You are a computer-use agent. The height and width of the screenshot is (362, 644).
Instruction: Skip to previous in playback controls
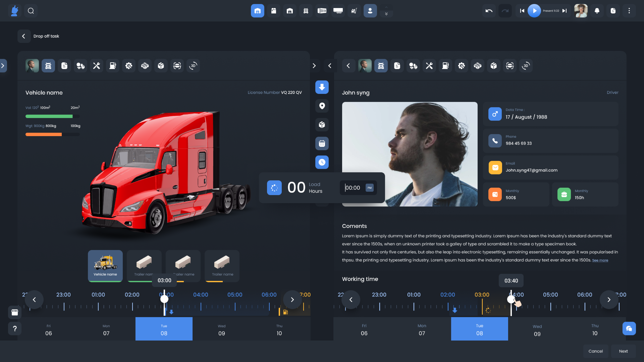tap(522, 11)
